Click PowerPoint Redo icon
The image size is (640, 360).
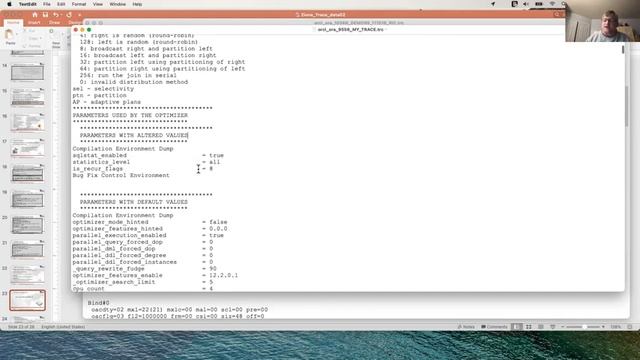(x=69, y=15)
